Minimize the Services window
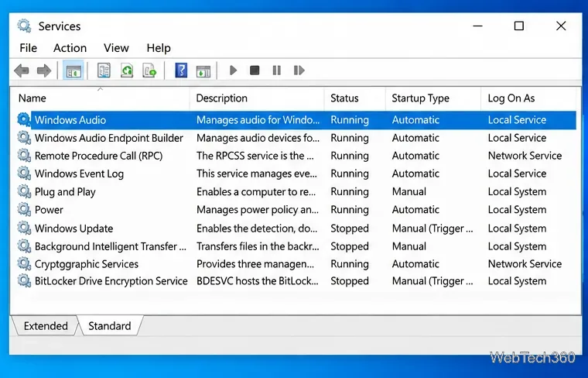Screen dimensions: 588x378 tap(478, 26)
